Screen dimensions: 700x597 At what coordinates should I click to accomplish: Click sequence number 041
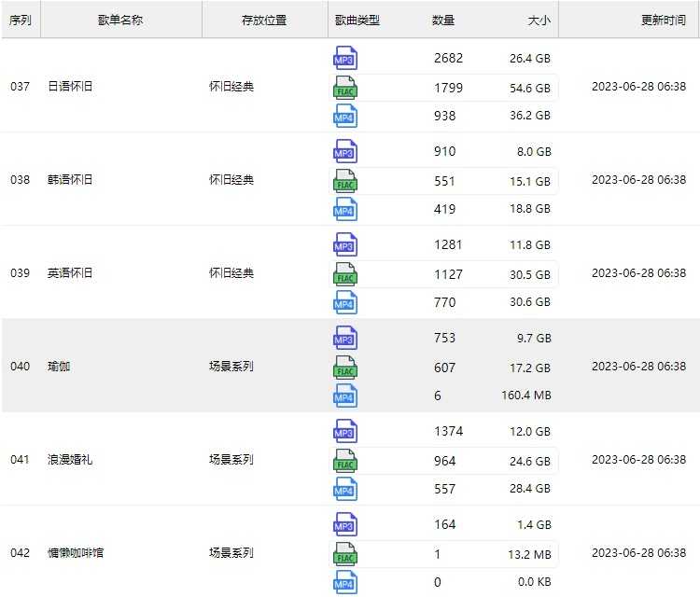[x=21, y=459]
